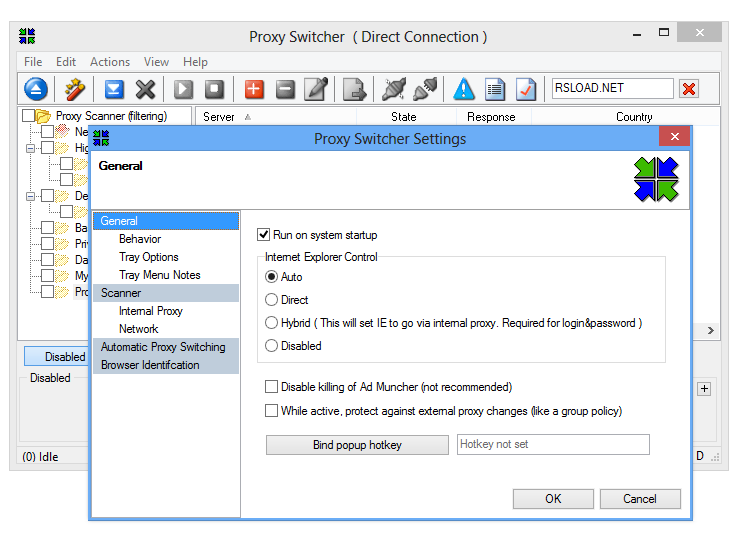This screenshot has height=544, width=743.
Task: Enable Disable killing of Ad Muncher
Action: pos(272,387)
